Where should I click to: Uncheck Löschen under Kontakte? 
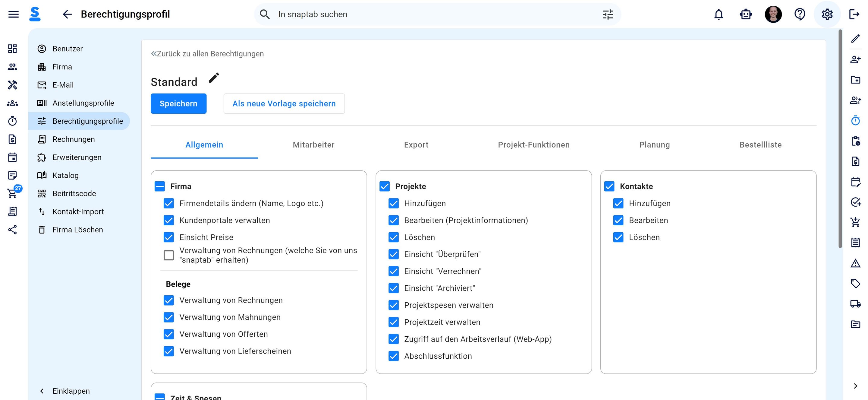click(618, 237)
